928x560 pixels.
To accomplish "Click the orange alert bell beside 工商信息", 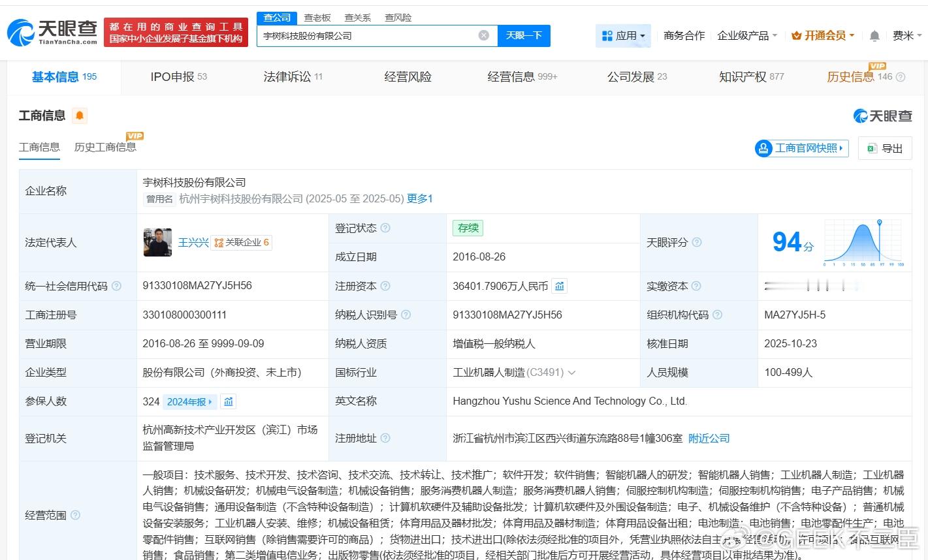I will click(x=80, y=116).
